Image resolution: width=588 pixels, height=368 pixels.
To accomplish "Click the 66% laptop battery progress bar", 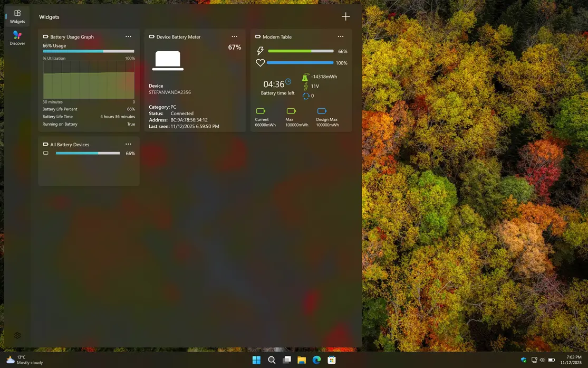I will tap(88, 153).
